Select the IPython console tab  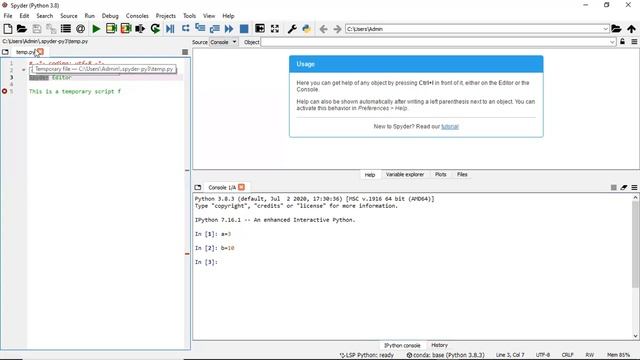click(x=402, y=345)
